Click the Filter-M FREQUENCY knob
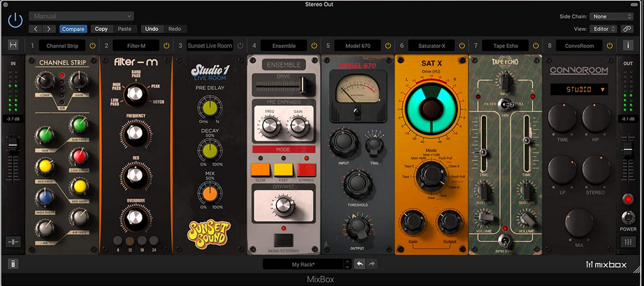 coord(135,133)
